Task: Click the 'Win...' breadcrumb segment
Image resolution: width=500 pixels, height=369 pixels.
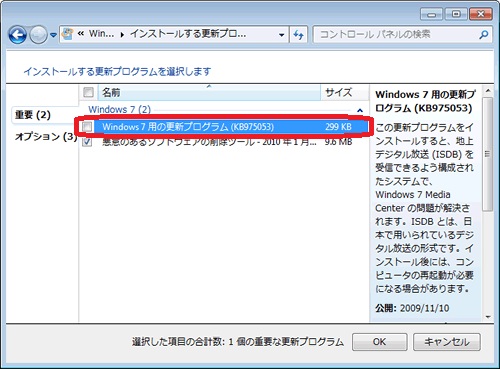Action: (x=101, y=34)
